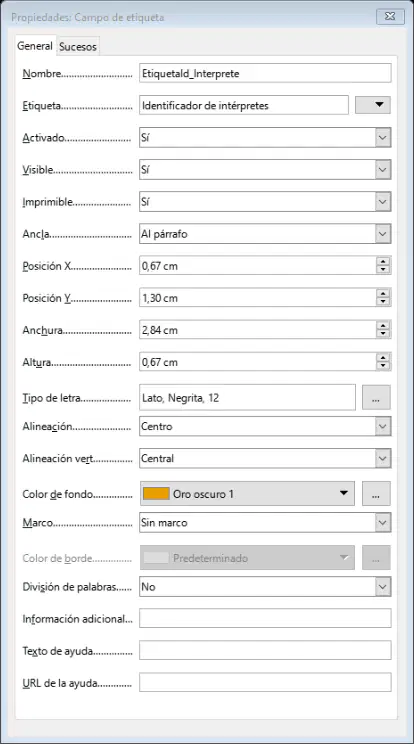Switch to the Sucesos tab

[x=78, y=46]
